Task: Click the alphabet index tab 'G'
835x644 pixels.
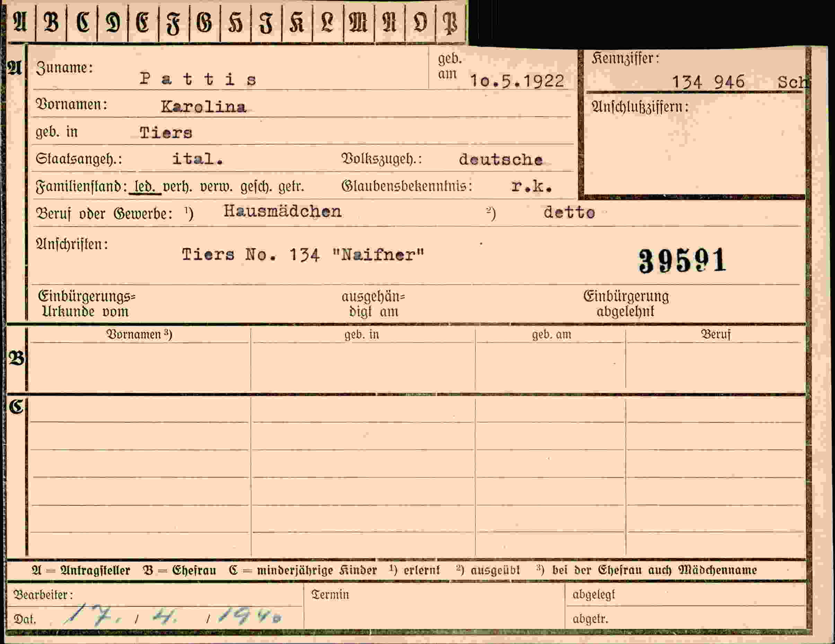Action: 204,22
